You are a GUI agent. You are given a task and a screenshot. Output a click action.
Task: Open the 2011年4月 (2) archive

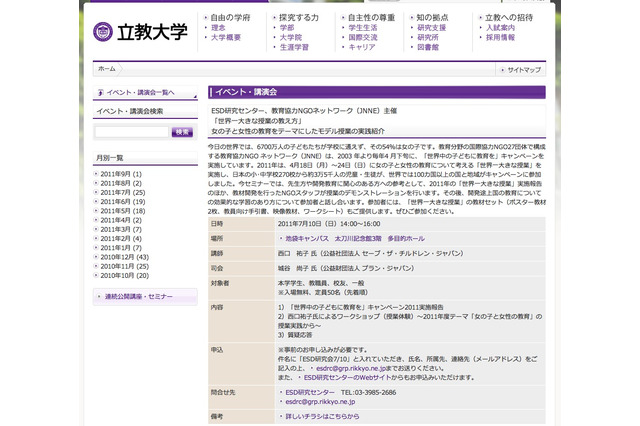coord(121,220)
